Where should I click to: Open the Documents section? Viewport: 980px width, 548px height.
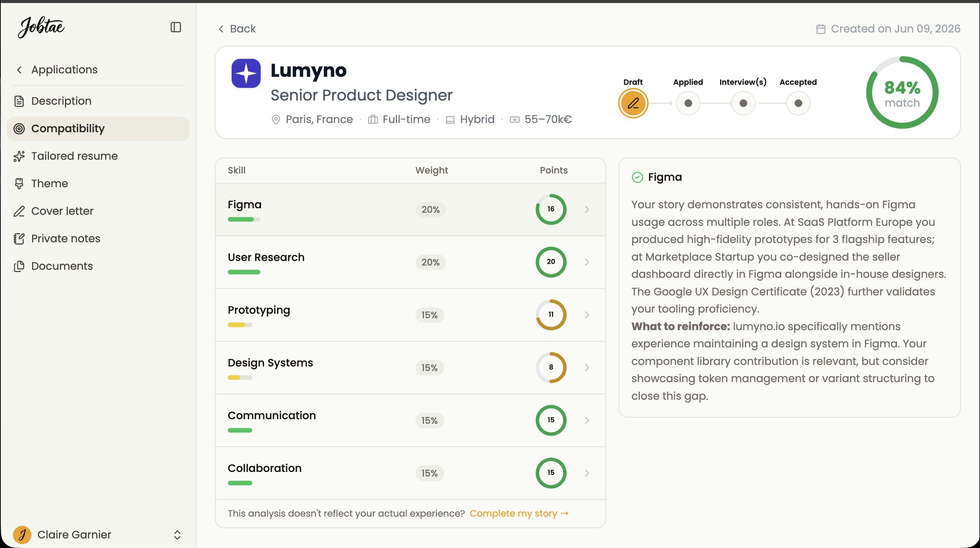click(98, 266)
